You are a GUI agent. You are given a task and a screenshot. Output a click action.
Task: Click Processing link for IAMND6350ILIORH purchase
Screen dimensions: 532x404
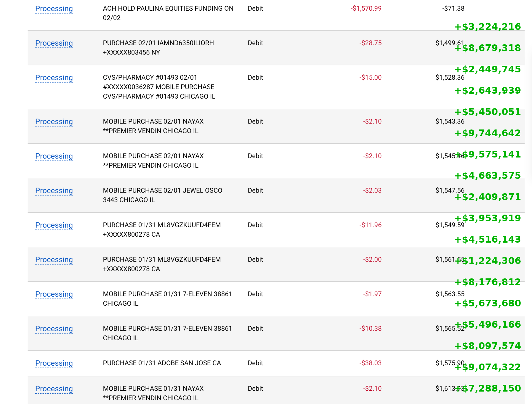(x=54, y=43)
